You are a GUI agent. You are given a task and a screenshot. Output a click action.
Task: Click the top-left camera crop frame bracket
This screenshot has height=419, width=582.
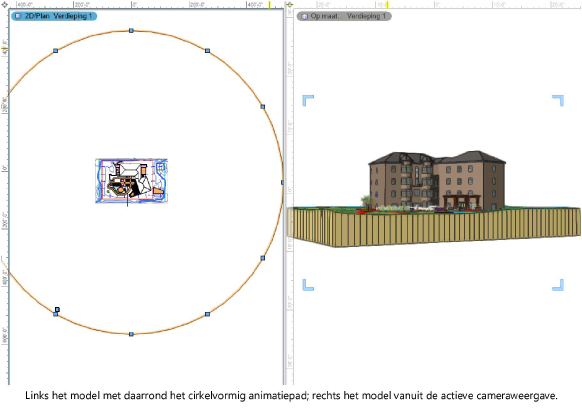[308, 100]
